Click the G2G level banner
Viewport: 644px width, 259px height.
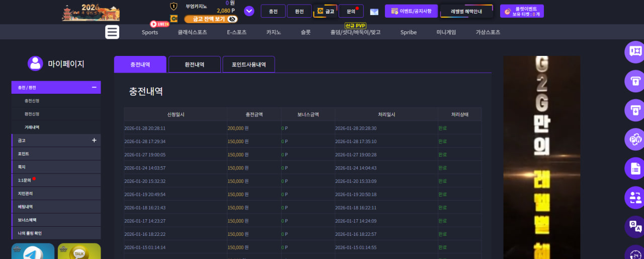(x=542, y=157)
